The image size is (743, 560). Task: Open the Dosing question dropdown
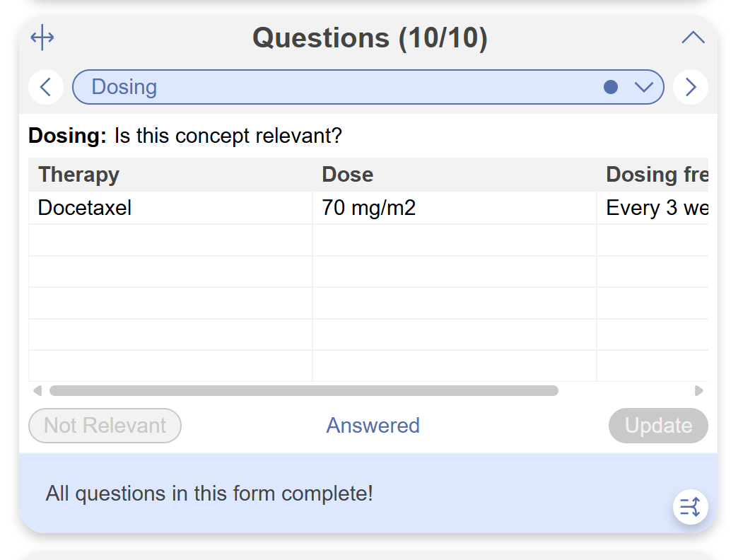(x=643, y=87)
